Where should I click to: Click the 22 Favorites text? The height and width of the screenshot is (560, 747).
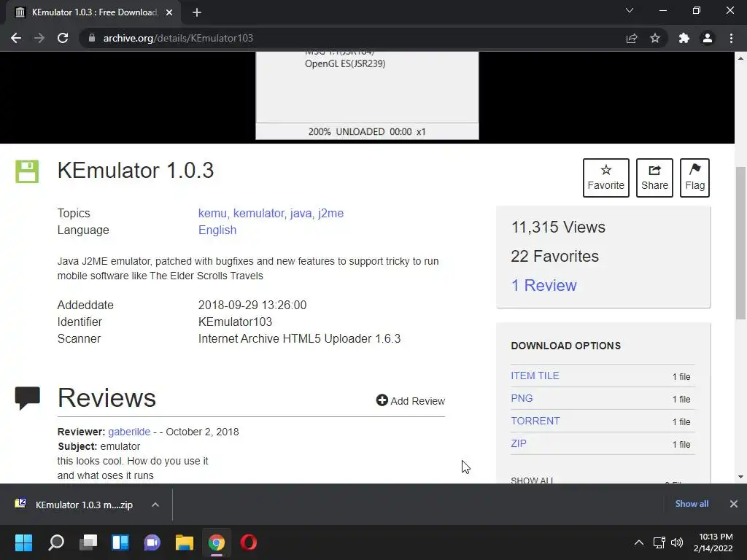tap(554, 256)
